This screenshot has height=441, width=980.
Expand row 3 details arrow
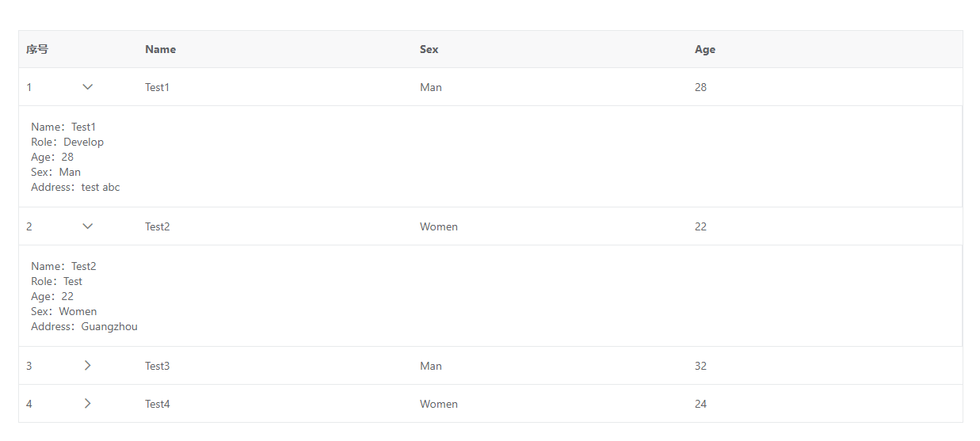click(88, 366)
